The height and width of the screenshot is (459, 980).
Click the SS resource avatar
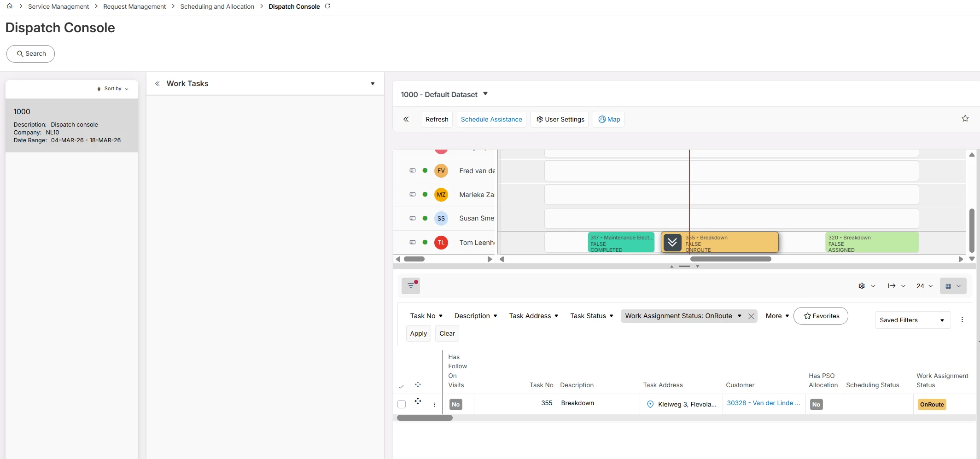pos(441,219)
